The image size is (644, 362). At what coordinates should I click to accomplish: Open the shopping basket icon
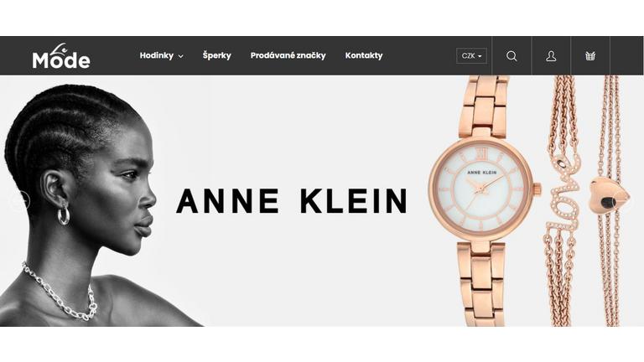pos(590,56)
